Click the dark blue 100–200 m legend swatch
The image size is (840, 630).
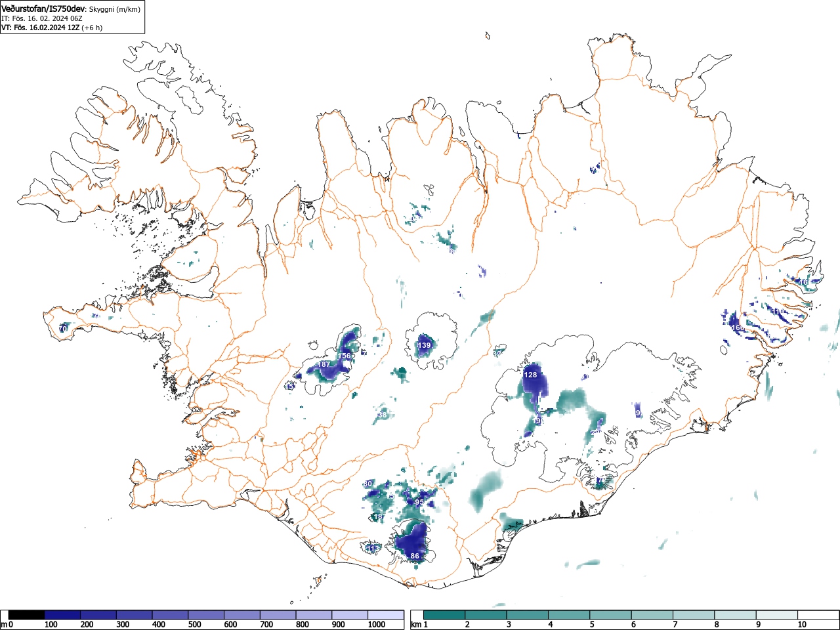(x=62, y=615)
